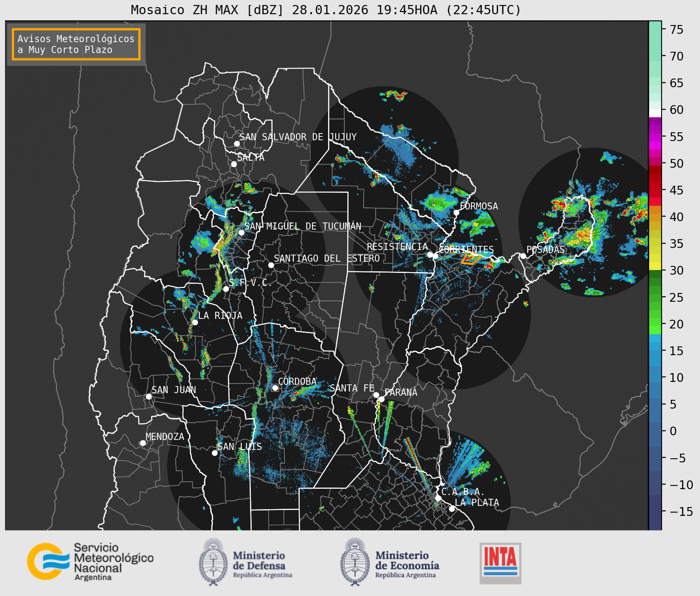Click the red INTA logo
The image size is (700, 596).
point(500,563)
